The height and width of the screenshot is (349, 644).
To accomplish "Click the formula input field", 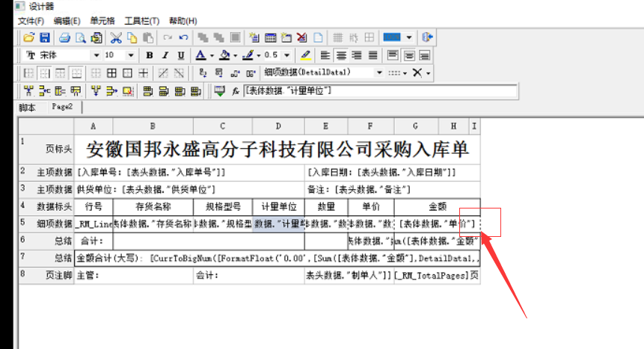I will click(380, 91).
